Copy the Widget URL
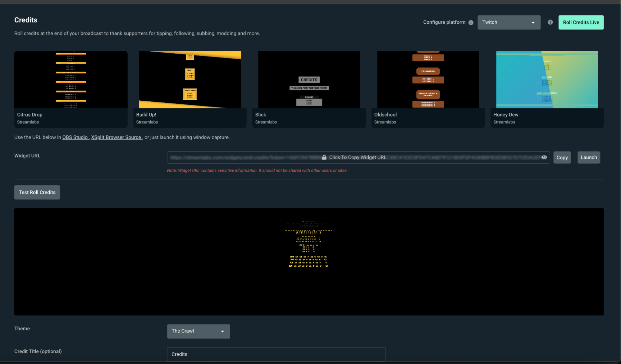This screenshot has width=621, height=364. pyautogui.click(x=562, y=157)
